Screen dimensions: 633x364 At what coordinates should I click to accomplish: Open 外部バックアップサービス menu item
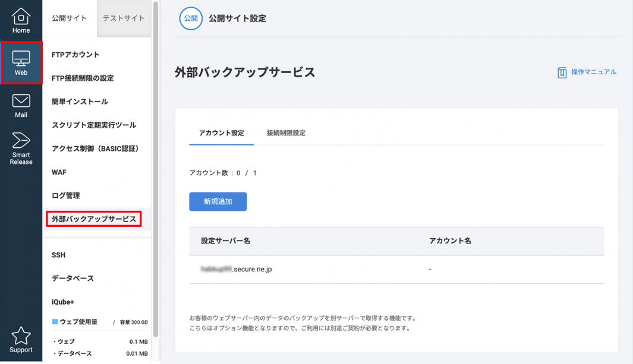[94, 219]
